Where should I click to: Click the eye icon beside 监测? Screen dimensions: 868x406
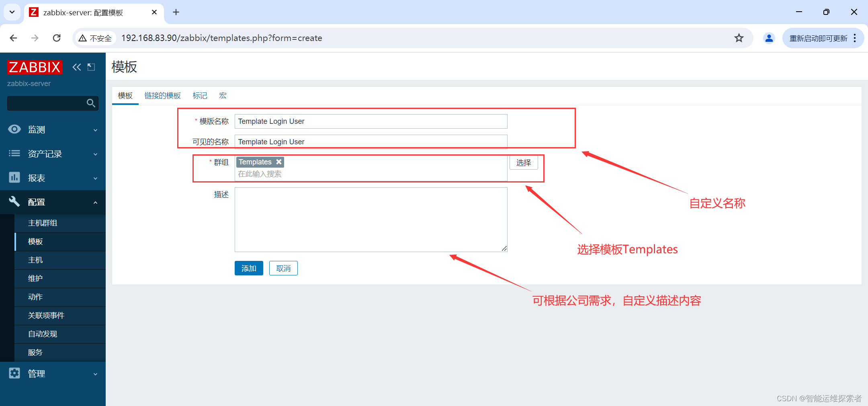click(x=14, y=129)
